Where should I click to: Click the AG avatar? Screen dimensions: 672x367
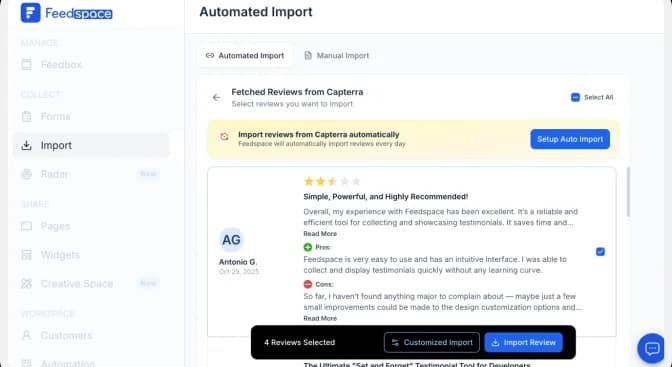pos(231,240)
